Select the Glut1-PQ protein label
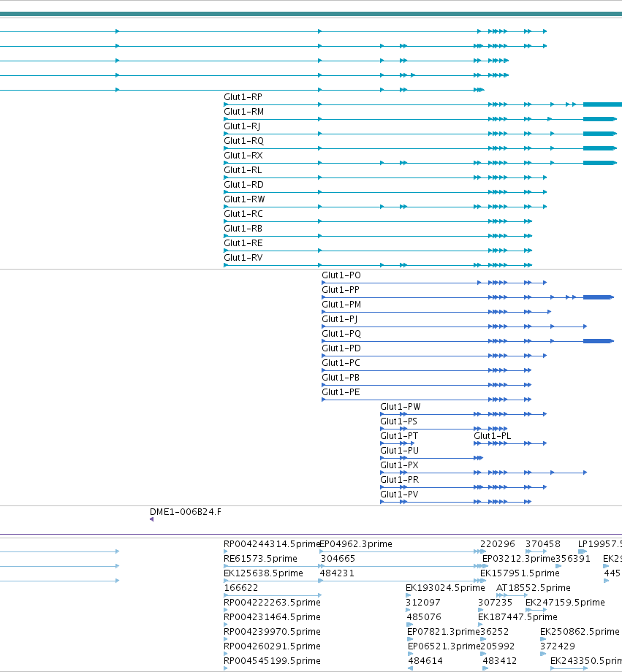This screenshot has width=622, height=672. (341, 333)
